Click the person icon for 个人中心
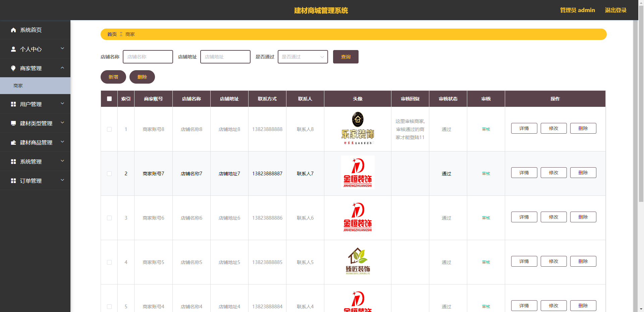 tap(13, 49)
